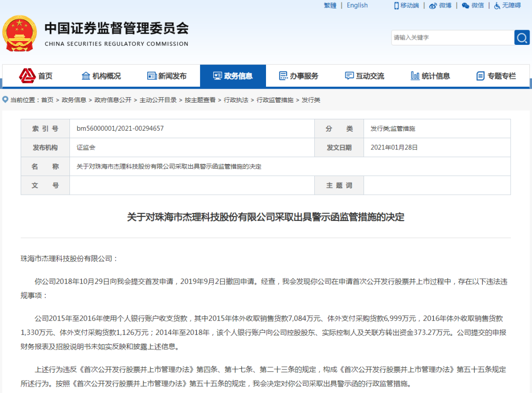Click the form icon beside 办事服务

point(283,76)
